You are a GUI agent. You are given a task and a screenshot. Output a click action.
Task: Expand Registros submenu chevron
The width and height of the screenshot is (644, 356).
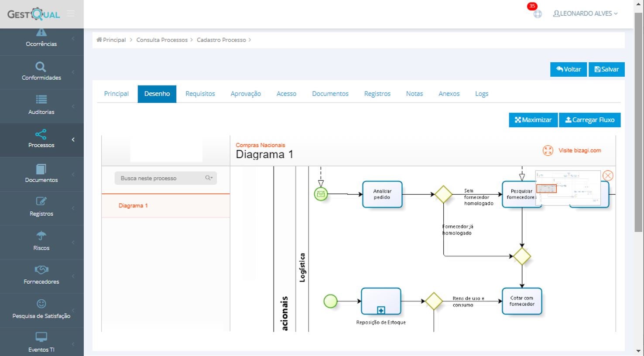click(x=73, y=208)
